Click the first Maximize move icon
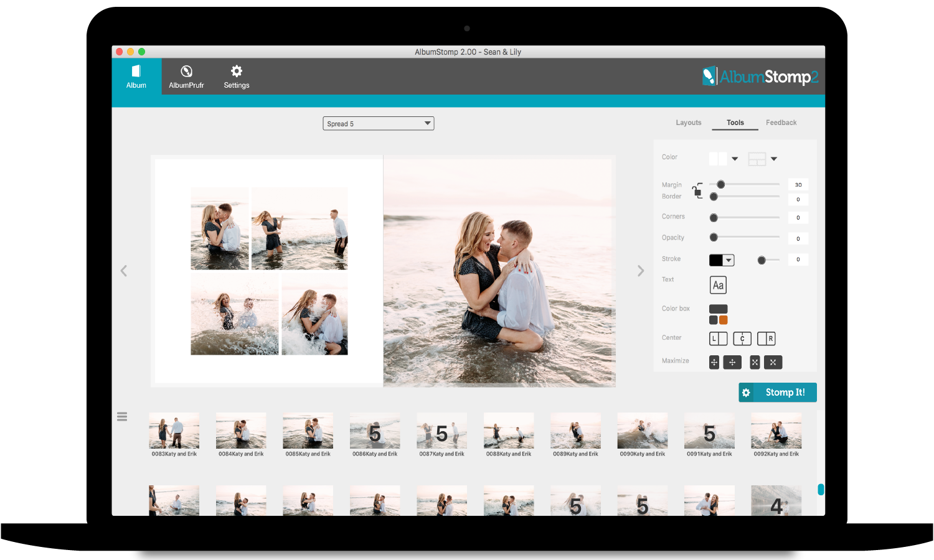 pos(714,362)
